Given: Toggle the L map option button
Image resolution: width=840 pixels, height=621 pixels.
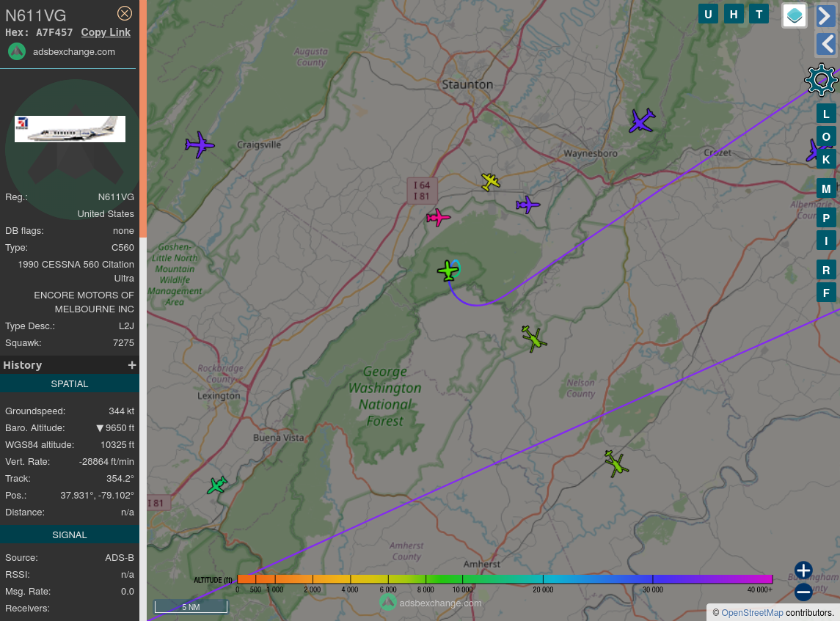Looking at the screenshot, I should 826,114.
